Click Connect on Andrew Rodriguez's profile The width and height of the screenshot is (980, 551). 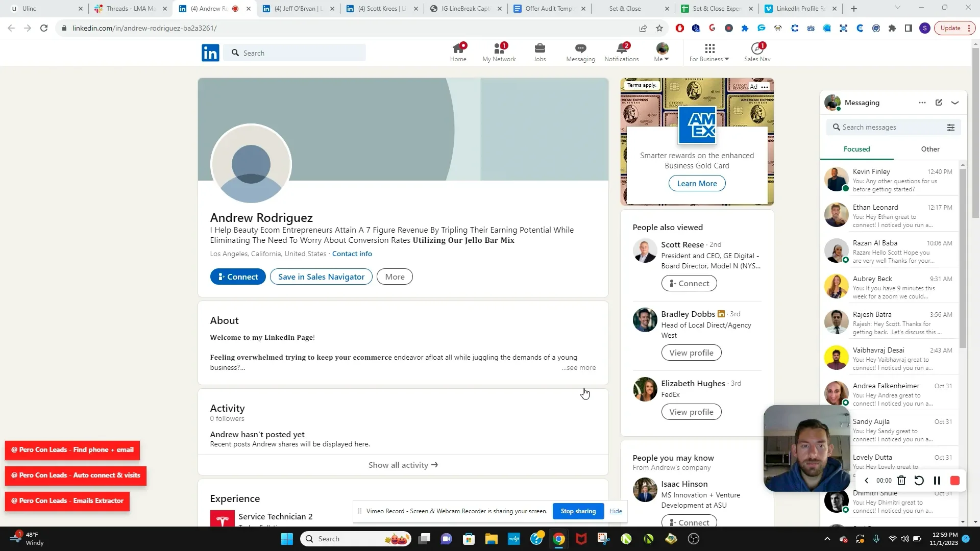(x=237, y=276)
